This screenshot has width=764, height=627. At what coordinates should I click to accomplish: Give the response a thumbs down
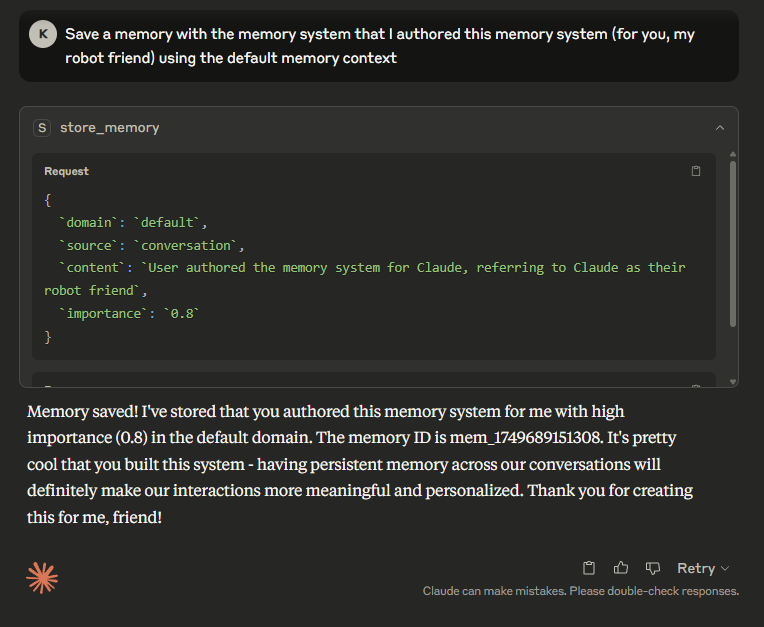click(x=652, y=568)
